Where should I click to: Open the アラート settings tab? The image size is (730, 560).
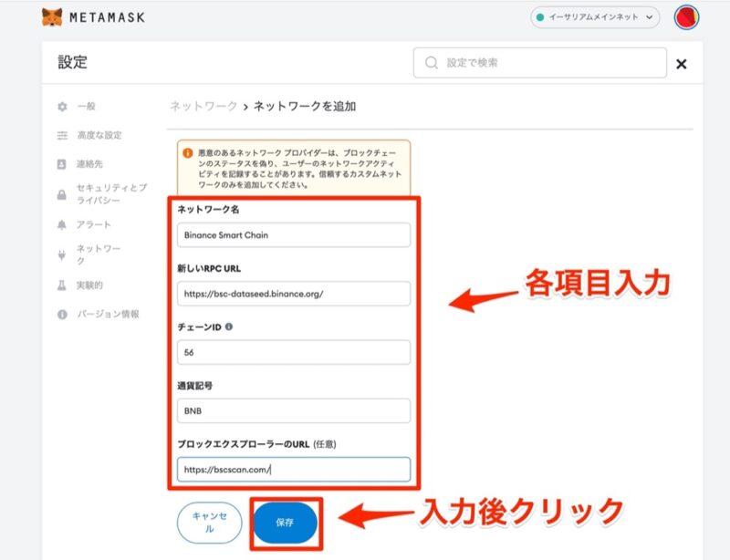(x=94, y=224)
